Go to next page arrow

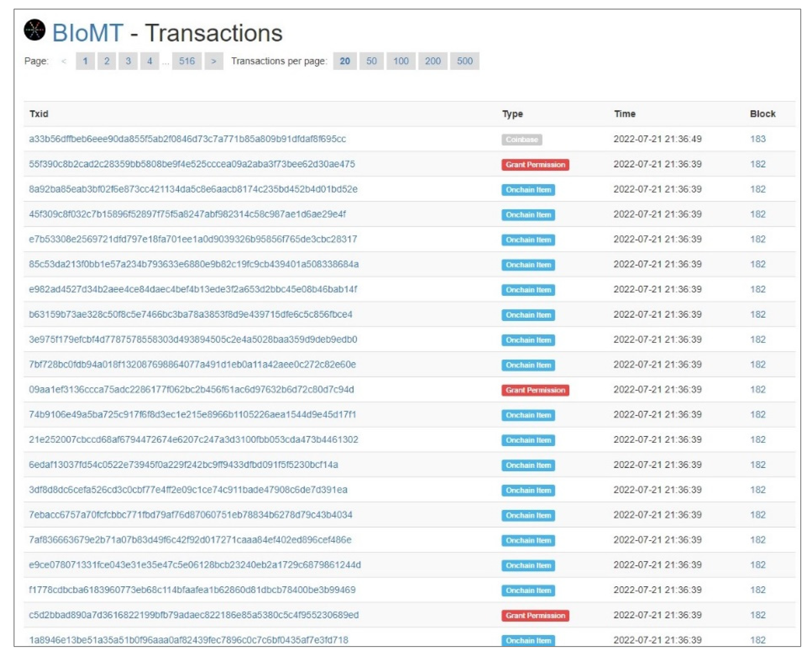click(x=213, y=61)
